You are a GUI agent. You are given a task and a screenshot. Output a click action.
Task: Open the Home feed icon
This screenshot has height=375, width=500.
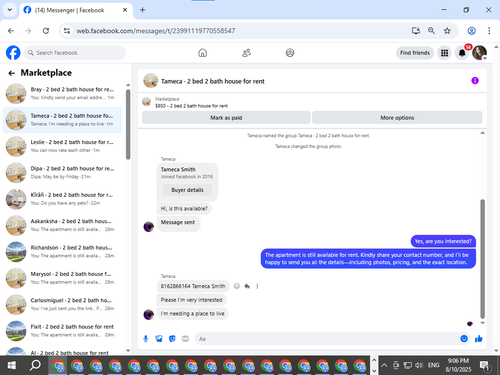202,53
